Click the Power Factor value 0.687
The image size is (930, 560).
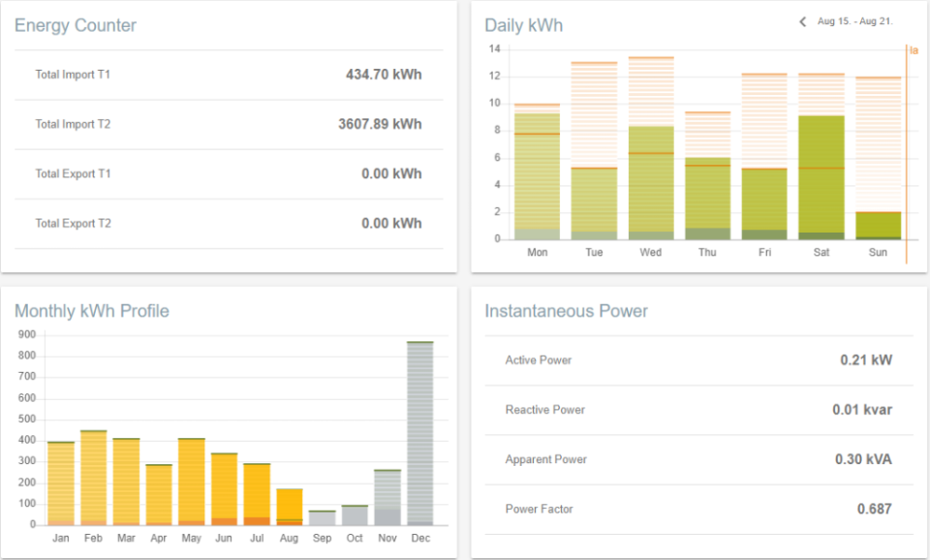(x=874, y=509)
